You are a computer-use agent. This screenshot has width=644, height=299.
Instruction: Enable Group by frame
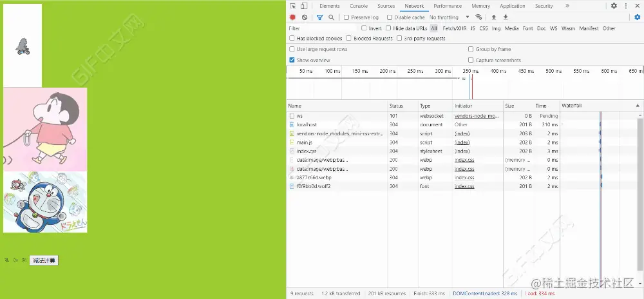[x=471, y=49]
